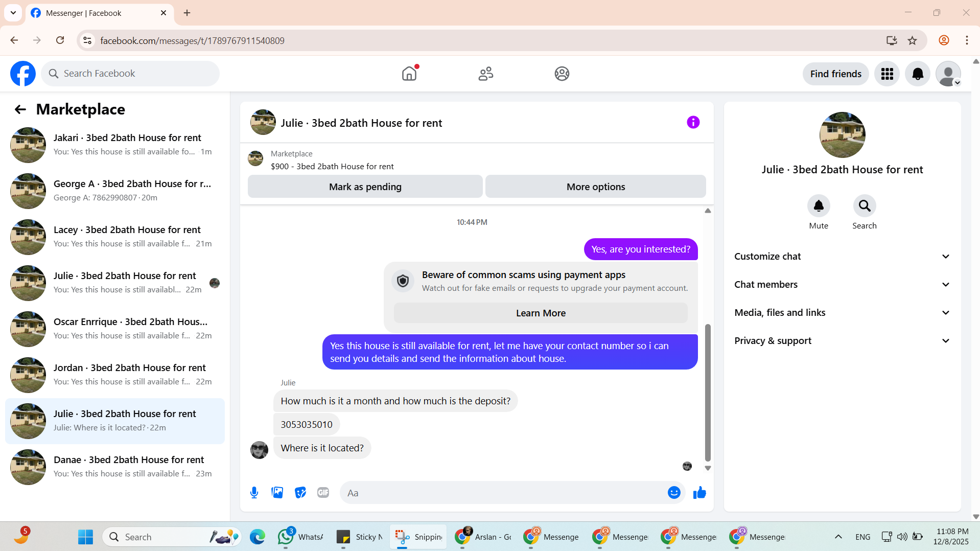980x551 pixels.
Task: Open the Oscar Enrrique conversation
Action: pyautogui.click(x=115, y=329)
